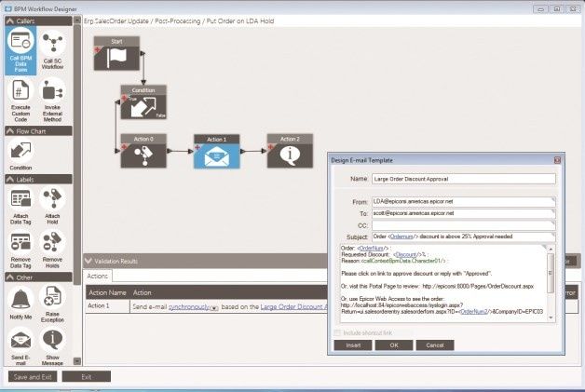
Task: Pick the Send E-mail tool
Action: [20, 346]
